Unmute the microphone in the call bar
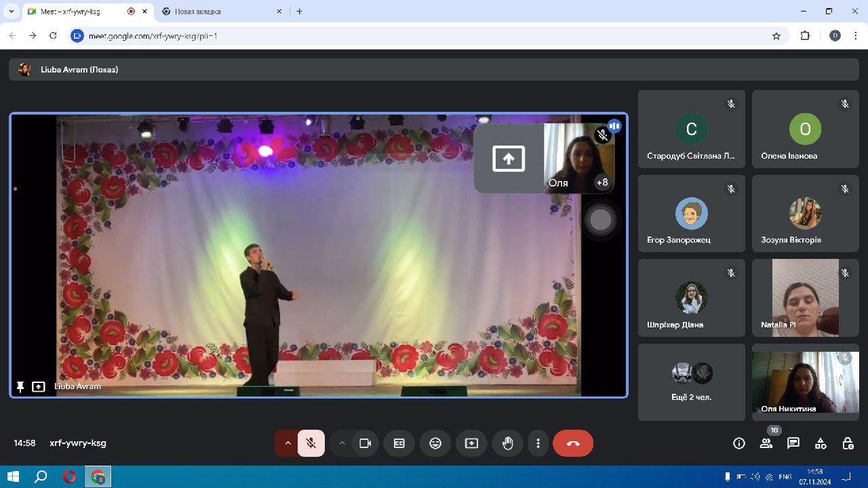 pyautogui.click(x=311, y=443)
